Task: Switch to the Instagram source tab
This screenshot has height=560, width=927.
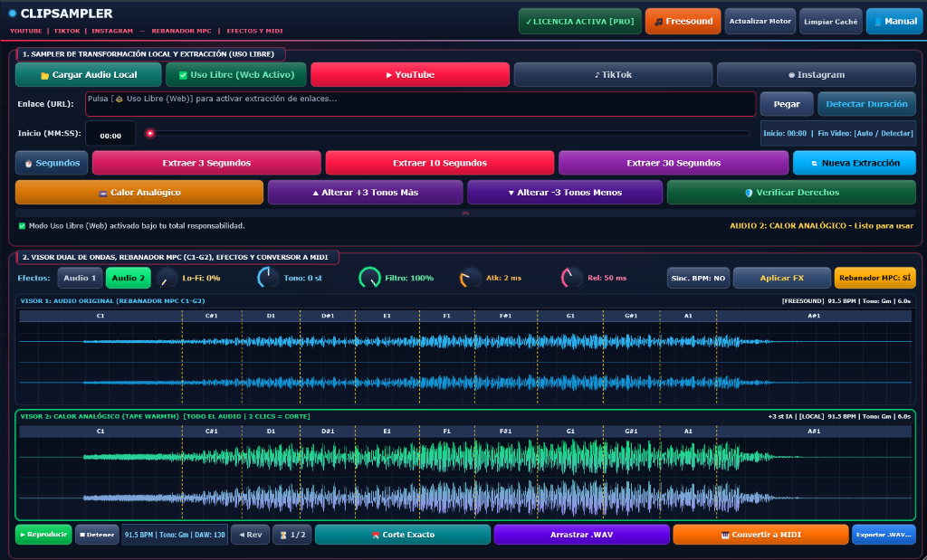Action: point(817,74)
